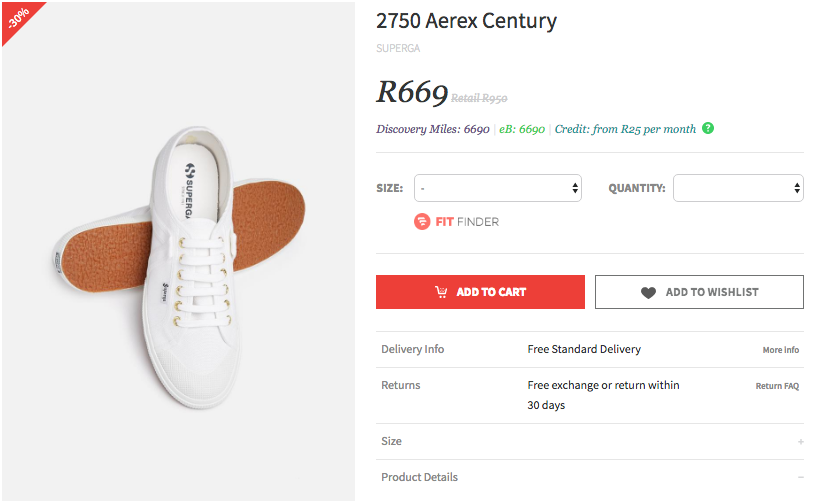Open the Size dropdown
Screen dimensions: 823x501
click(x=498, y=188)
